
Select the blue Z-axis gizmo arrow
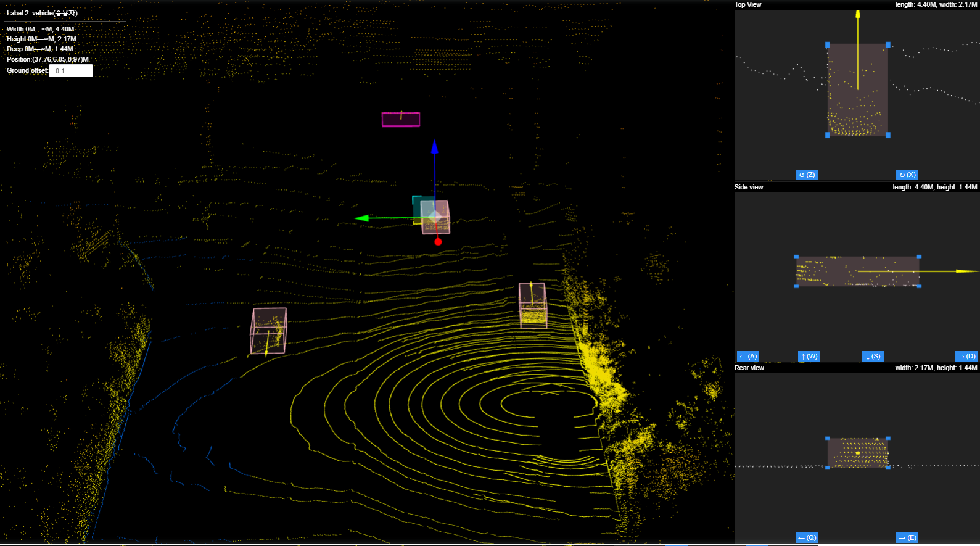[x=435, y=147]
